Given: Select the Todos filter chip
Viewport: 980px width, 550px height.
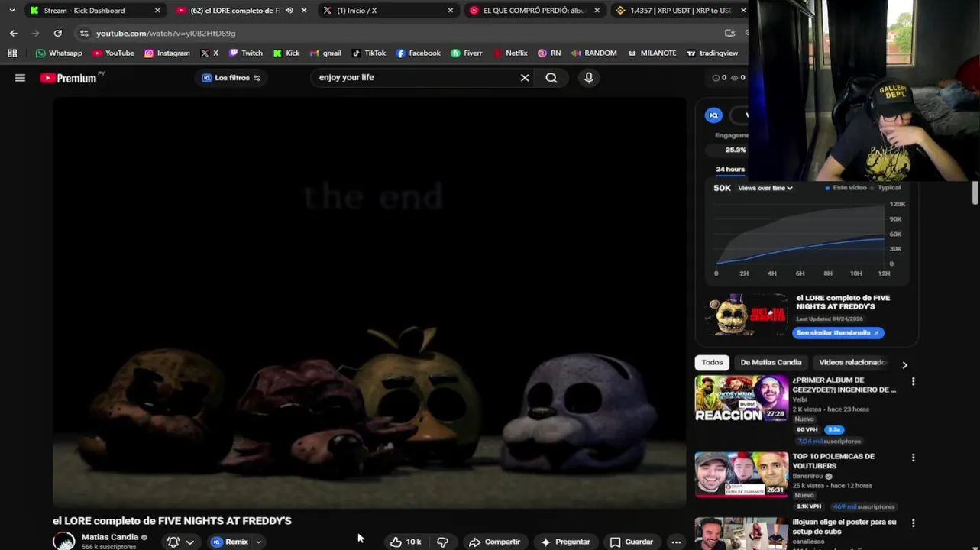Looking at the screenshot, I should coord(712,362).
